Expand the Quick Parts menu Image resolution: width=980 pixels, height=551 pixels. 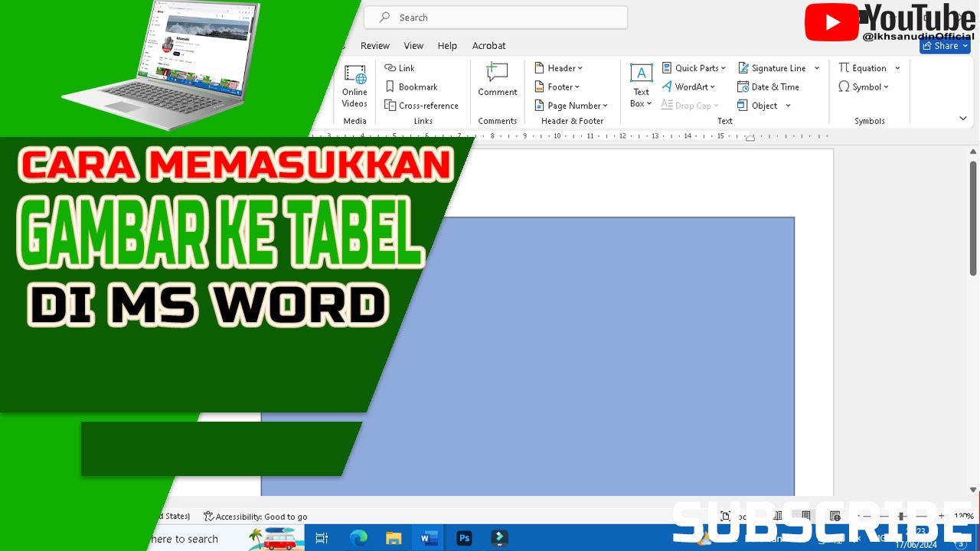click(693, 68)
